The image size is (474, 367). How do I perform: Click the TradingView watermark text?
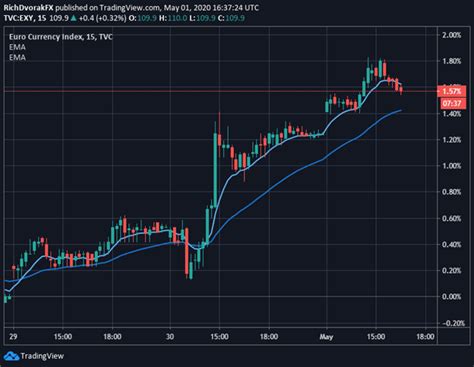42,356
